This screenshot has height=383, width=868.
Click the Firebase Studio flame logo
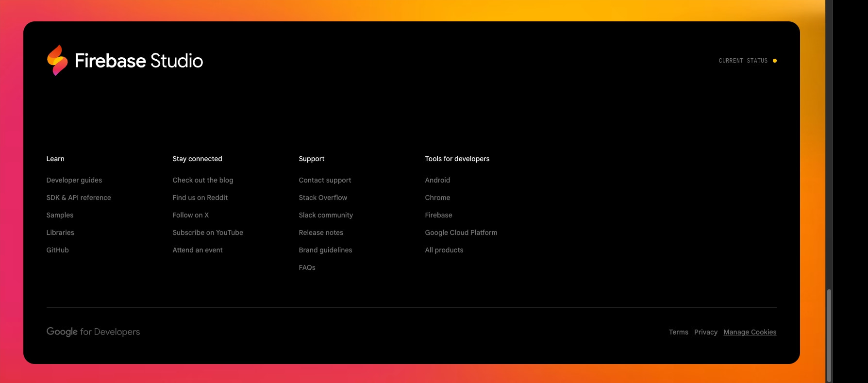(x=57, y=60)
